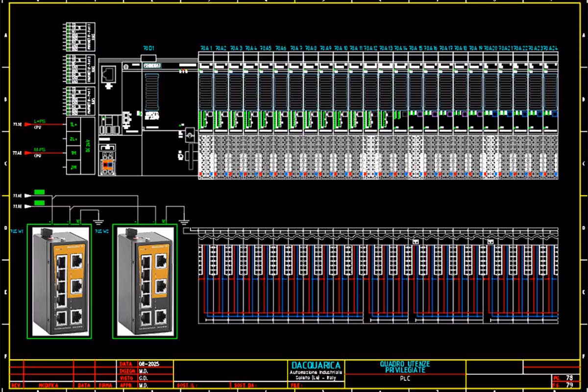Select the DC 24V green label

point(88,145)
